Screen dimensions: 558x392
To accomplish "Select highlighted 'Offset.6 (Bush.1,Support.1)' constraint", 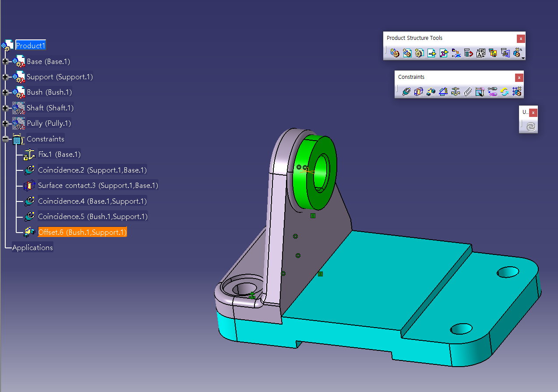I will tap(82, 232).
